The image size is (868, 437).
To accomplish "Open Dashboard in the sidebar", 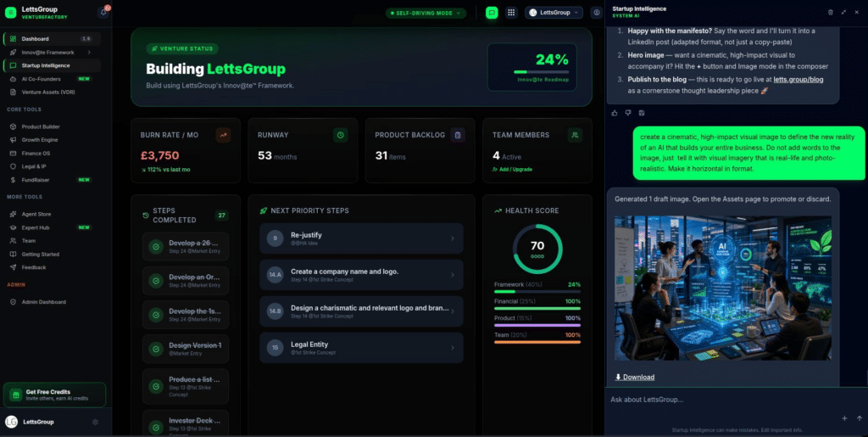I will tap(52, 39).
